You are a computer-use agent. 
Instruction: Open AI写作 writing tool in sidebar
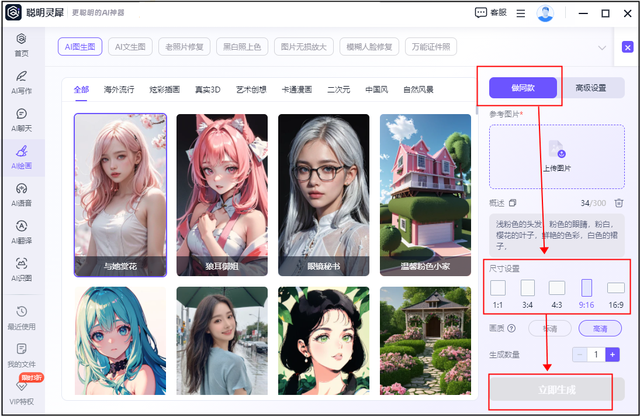click(22, 82)
